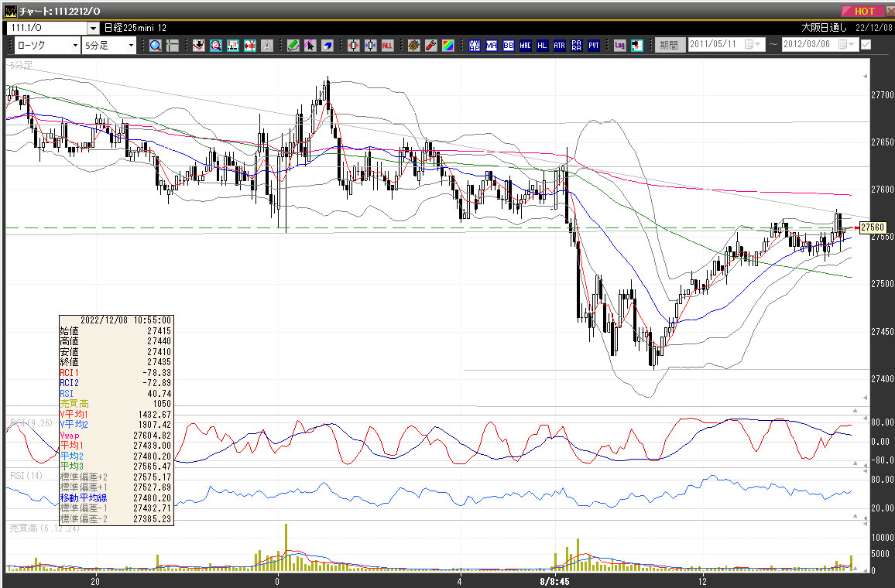Toggle the BB Bollinger Bands indicator
This screenshot has height=588, width=895.
pyautogui.click(x=509, y=45)
